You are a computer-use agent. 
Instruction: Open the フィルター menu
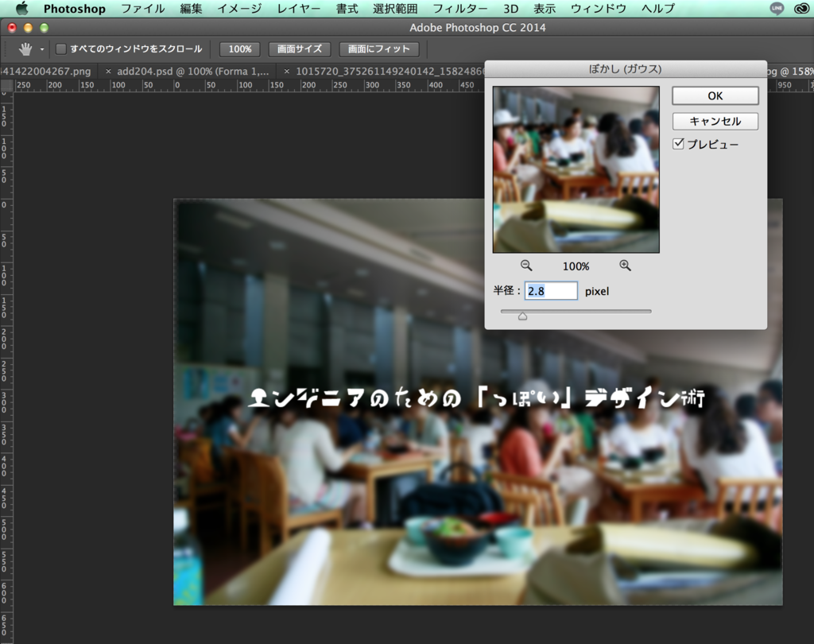coord(460,9)
